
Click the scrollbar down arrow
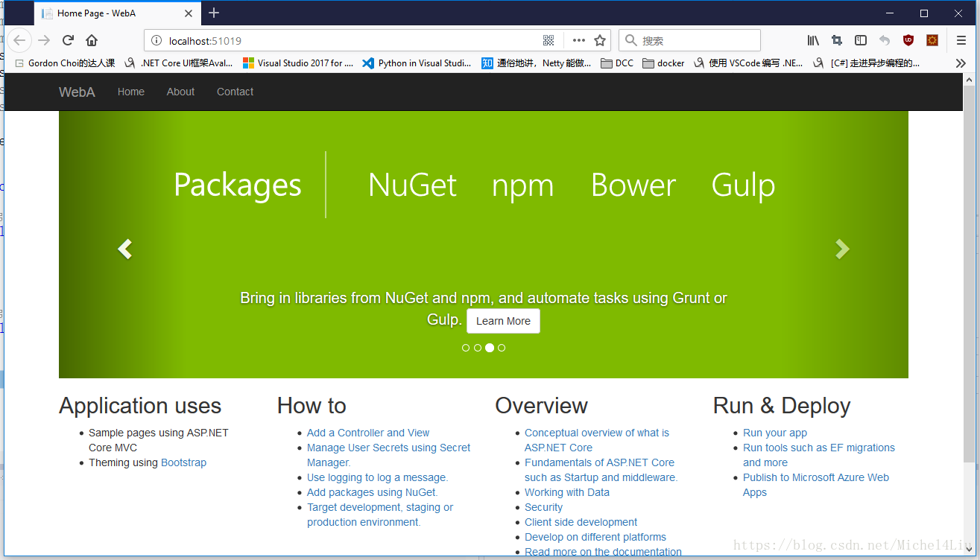tap(969, 549)
